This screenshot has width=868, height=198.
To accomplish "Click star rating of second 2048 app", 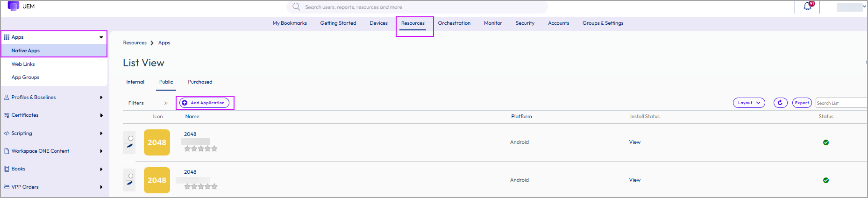I will tap(201, 186).
